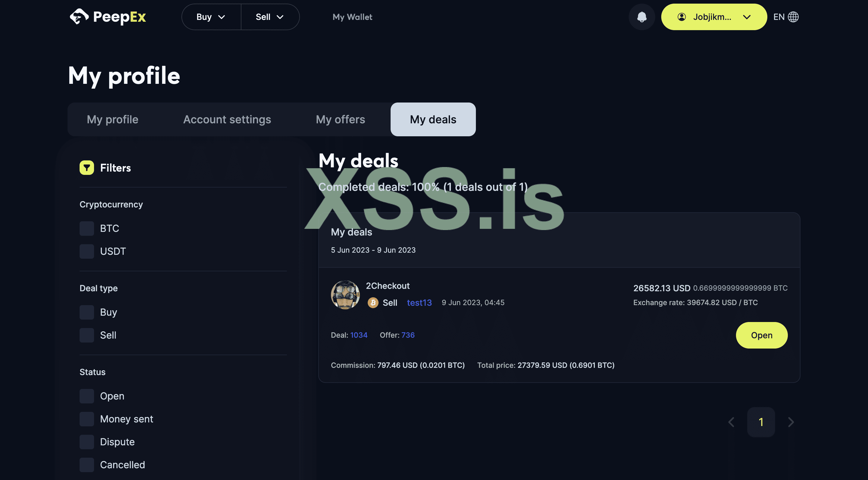
Task: Click the yellow Filters funnel icon
Action: click(x=86, y=168)
